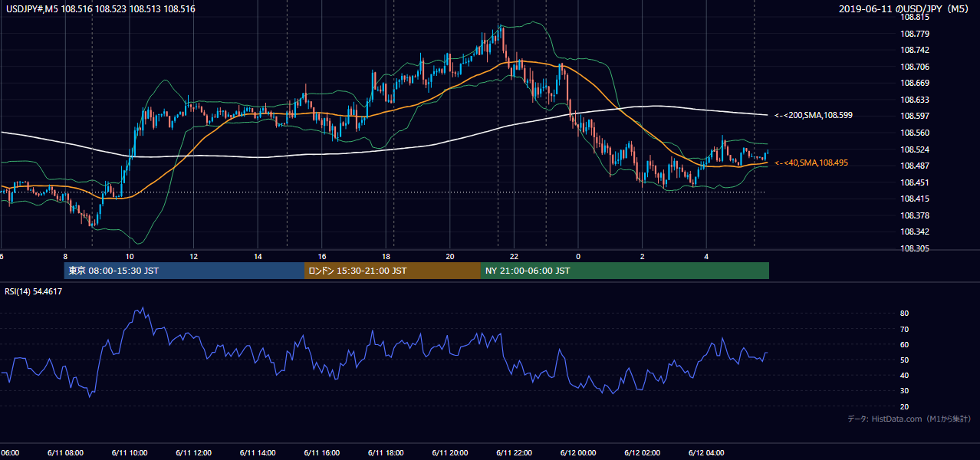This screenshot has height=460, width=980.
Task: Click the 6/11 12:00 date axis label
Action: coord(192,452)
